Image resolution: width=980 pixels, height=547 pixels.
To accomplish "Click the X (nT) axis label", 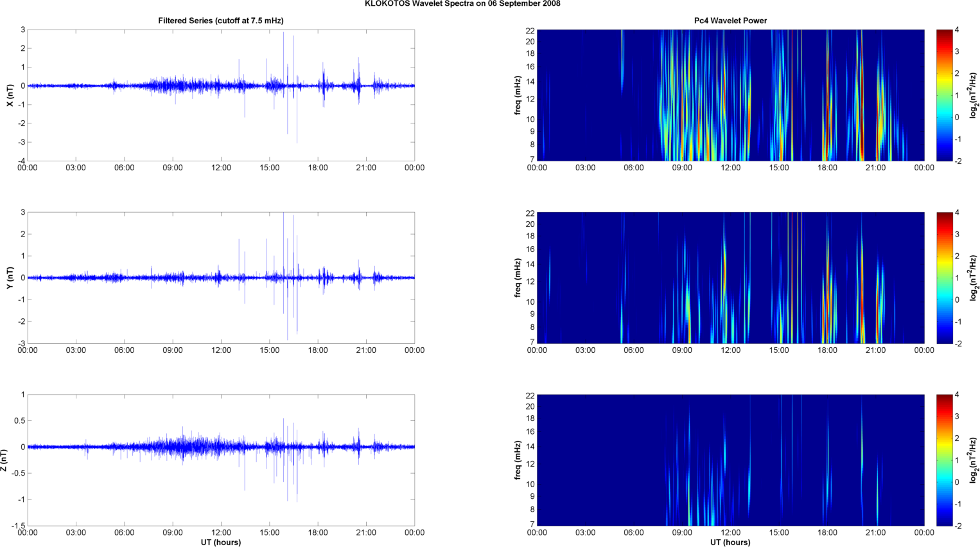I will pos(10,95).
